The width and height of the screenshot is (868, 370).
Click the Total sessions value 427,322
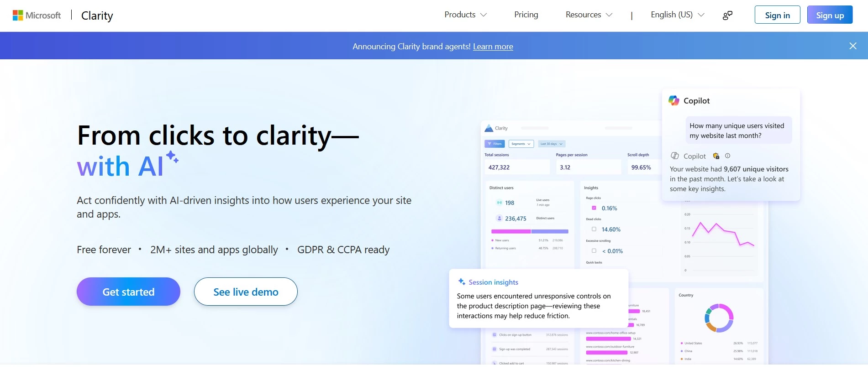coord(499,167)
